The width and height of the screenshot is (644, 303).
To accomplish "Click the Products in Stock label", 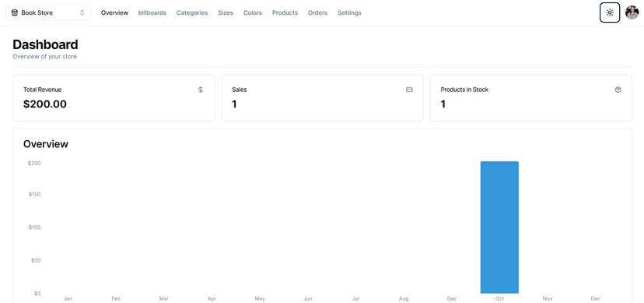I will tap(464, 90).
